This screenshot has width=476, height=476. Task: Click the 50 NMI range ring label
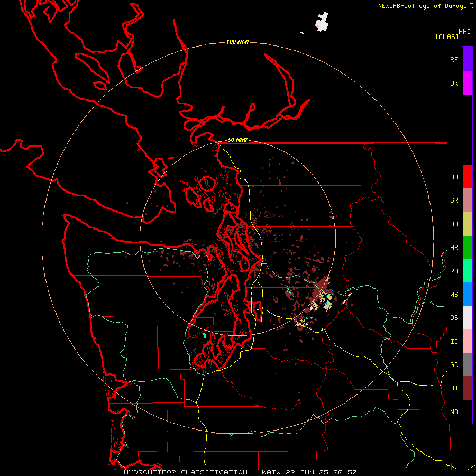237,140
